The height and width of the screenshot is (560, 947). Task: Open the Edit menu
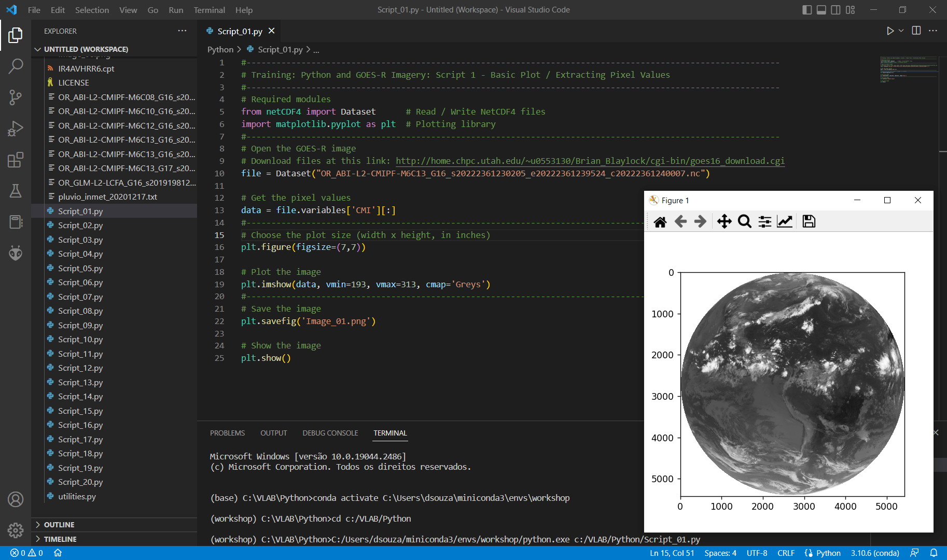[58, 10]
